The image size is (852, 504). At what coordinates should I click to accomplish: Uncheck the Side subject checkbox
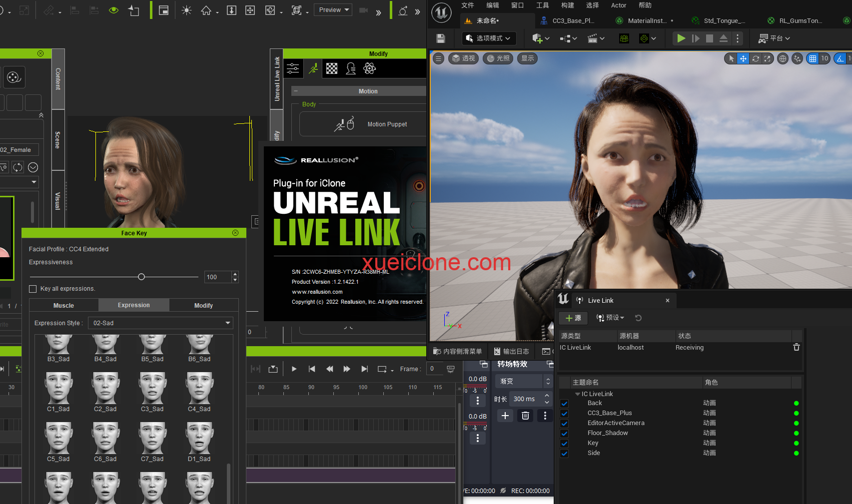[564, 454]
